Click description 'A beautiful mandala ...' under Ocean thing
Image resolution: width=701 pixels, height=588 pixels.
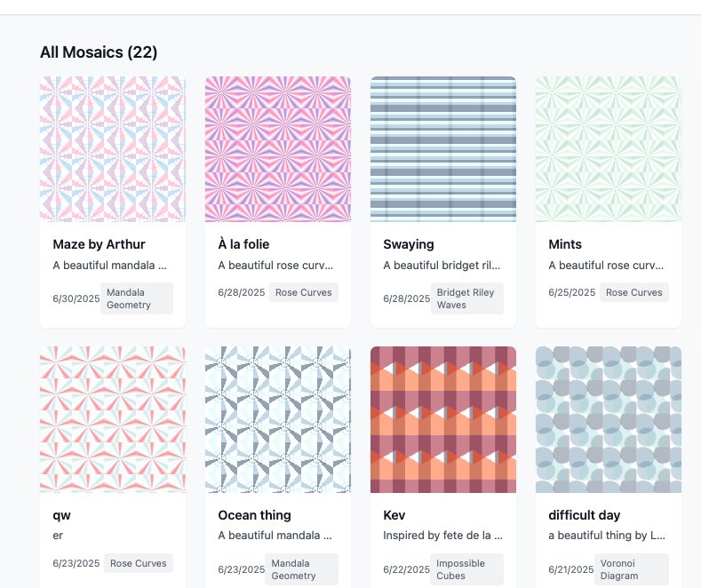click(x=275, y=536)
